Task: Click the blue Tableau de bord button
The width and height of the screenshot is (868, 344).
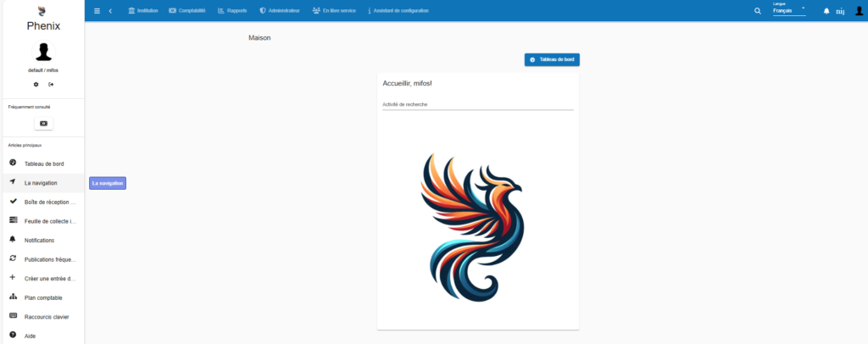Action: (x=552, y=59)
